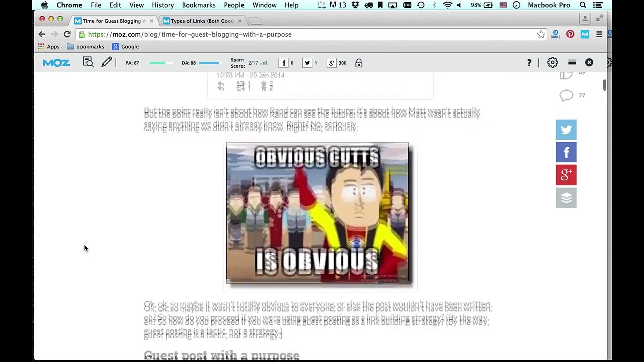Click the page vertical scrollbar thumb
Viewport: 644px width, 362px height.
[605, 85]
